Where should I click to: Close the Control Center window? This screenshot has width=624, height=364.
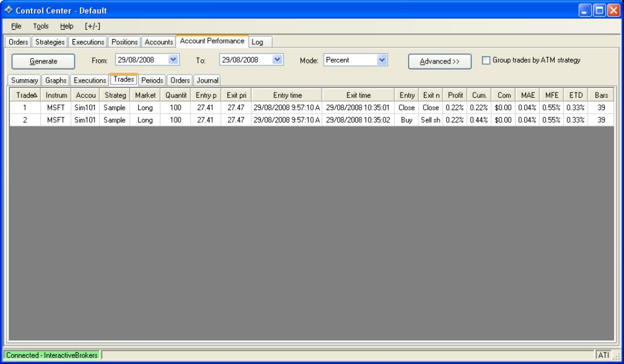coord(614,10)
